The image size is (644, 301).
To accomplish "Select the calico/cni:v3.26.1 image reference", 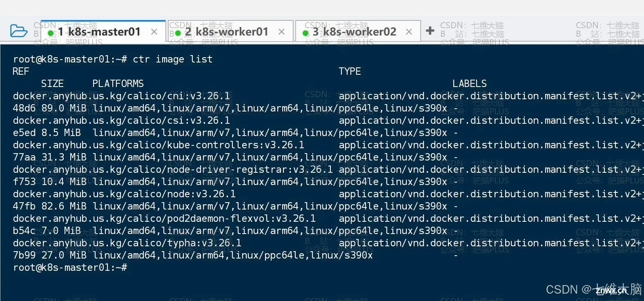I will pyautogui.click(x=121, y=96).
